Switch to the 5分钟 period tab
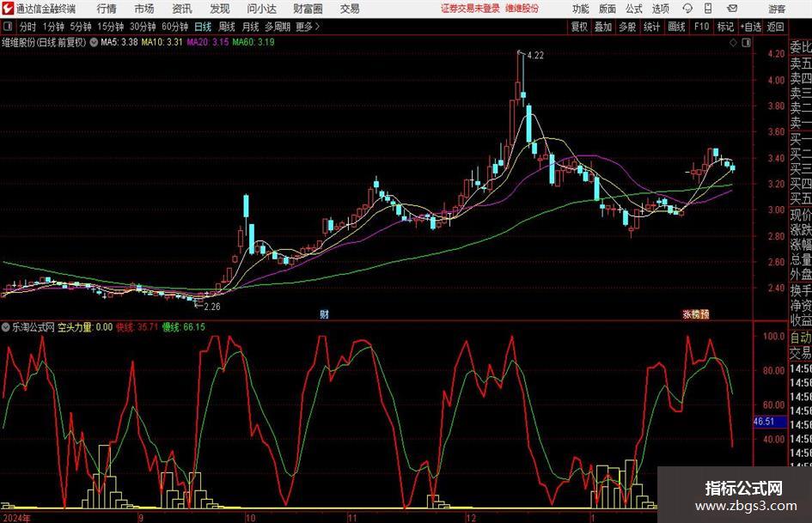This screenshot has height=523, width=812. click(80, 27)
